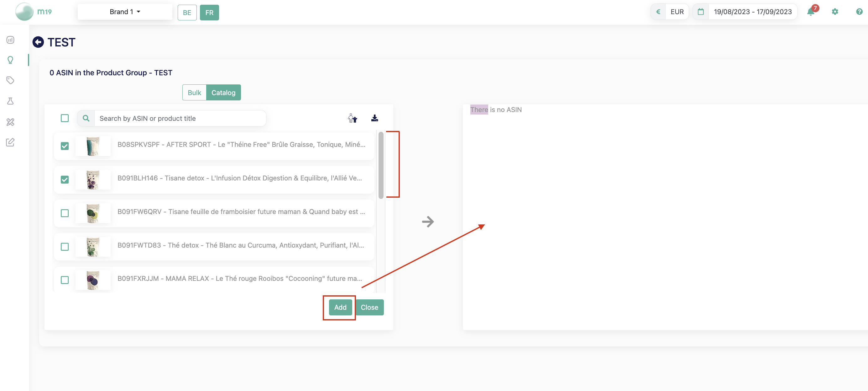Toggle checkbox for B08SPKVSPF product
The height and width of the screenshot is (391, 868).
(x=64, y=146)
